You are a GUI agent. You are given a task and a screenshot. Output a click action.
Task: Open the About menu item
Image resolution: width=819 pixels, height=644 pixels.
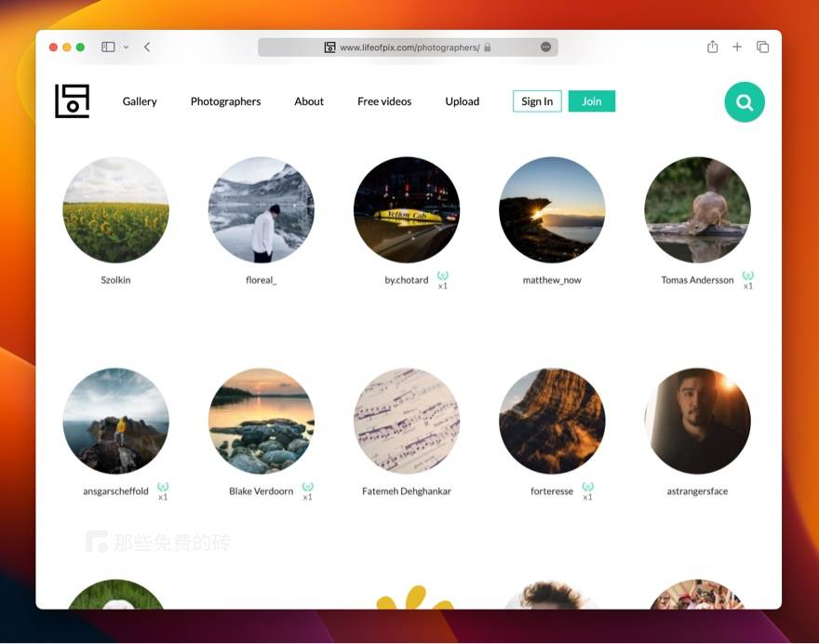tap(309, 101)
